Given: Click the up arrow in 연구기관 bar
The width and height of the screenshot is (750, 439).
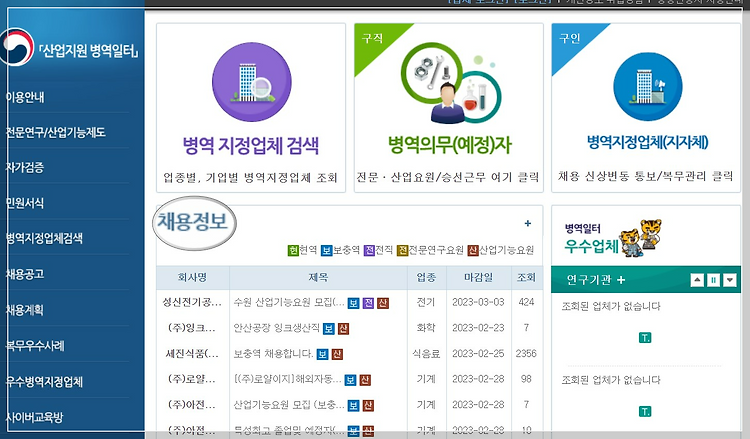Looking at the screenshot, I should 697,280.
